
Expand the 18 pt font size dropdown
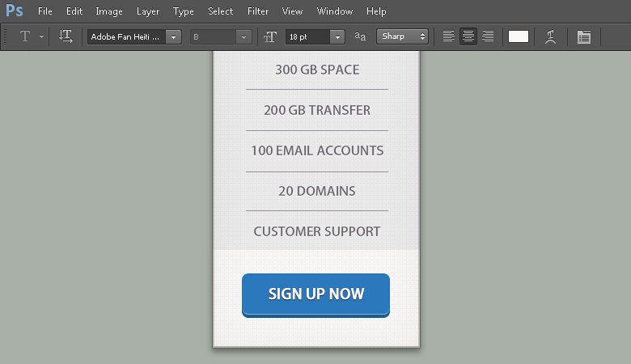[x=337, y=36]
